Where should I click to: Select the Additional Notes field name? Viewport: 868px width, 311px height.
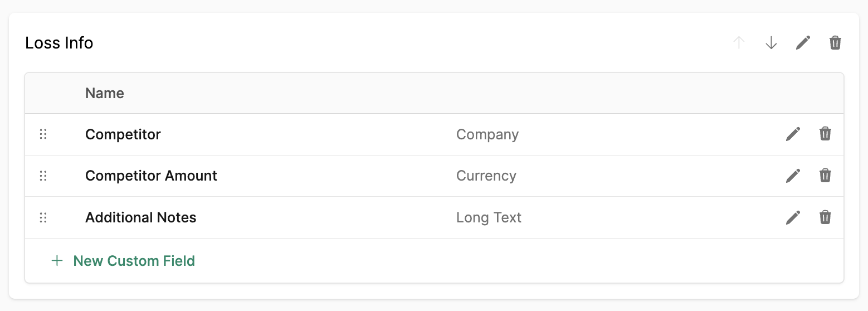pos(141,217)
